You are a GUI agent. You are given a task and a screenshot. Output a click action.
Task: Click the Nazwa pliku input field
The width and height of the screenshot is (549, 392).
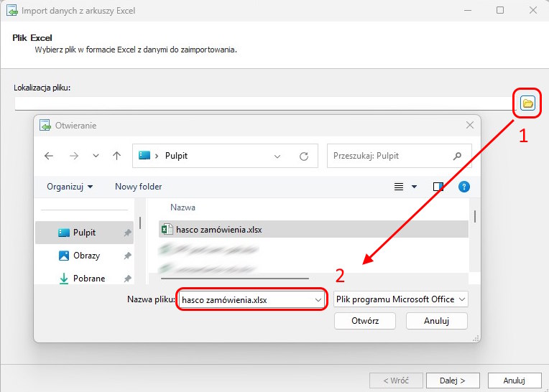click(x=244, y=299)
